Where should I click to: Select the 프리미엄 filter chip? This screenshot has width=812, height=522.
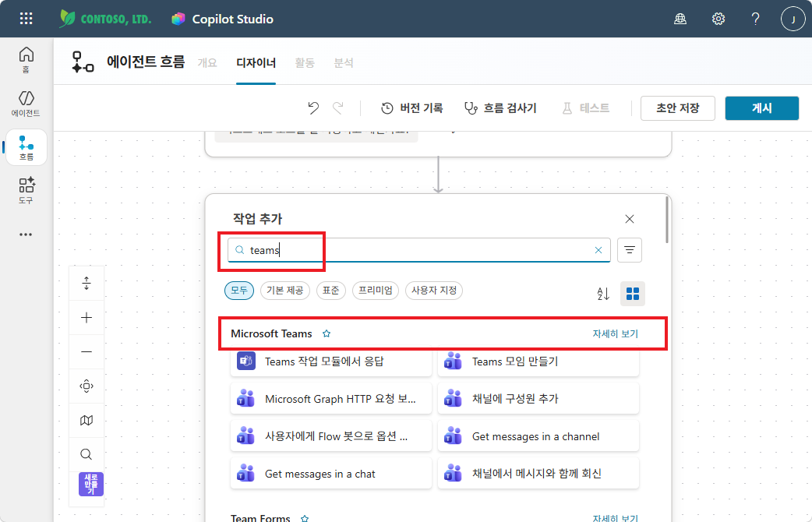point(376,291)
